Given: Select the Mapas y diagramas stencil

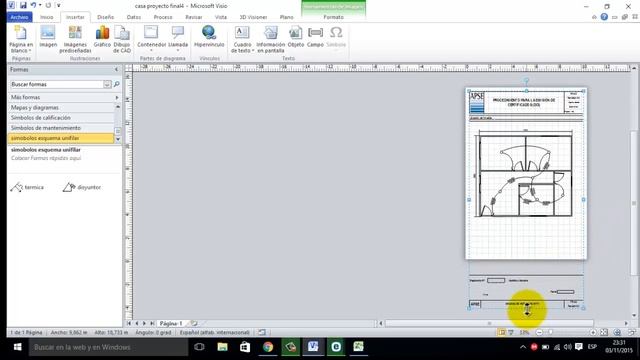Looking at the screenshot, I should pos(61,107).
